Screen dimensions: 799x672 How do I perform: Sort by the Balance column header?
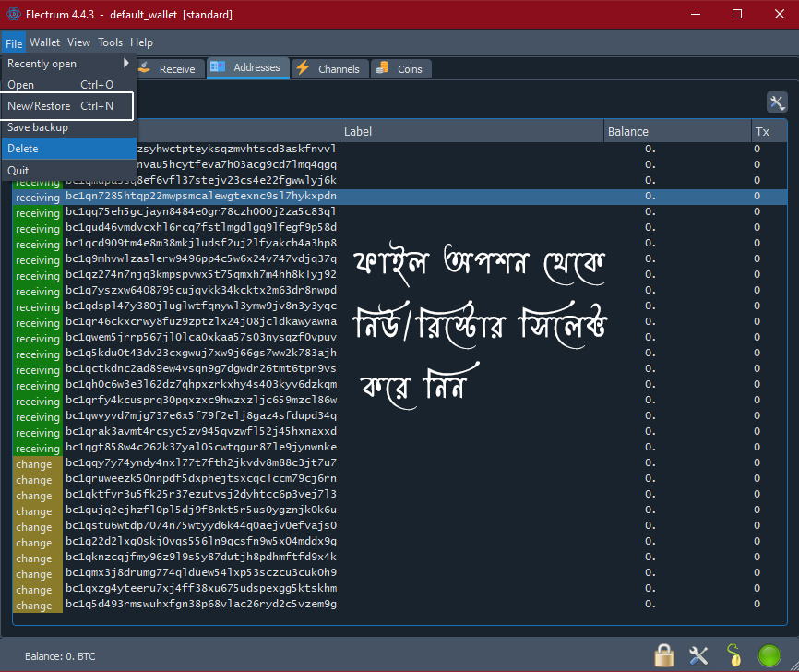677,132
